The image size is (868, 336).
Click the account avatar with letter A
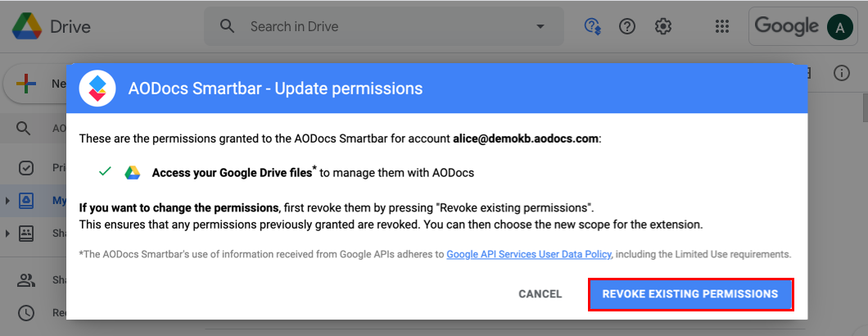pos(840,27)
